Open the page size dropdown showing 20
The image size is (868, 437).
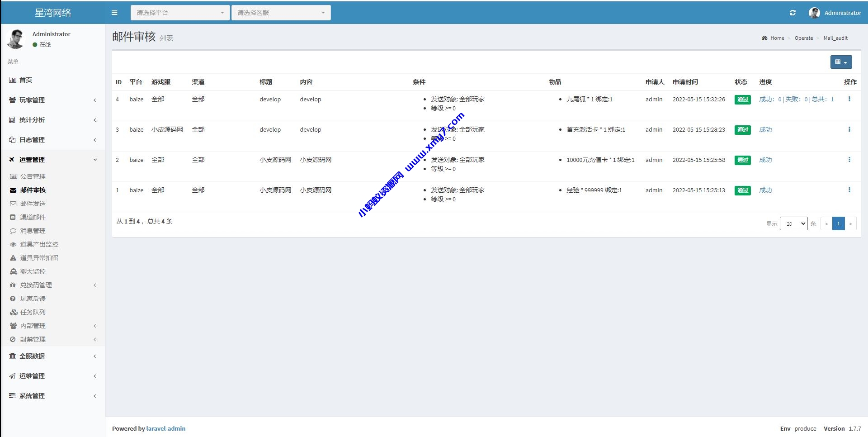[794, 223]
